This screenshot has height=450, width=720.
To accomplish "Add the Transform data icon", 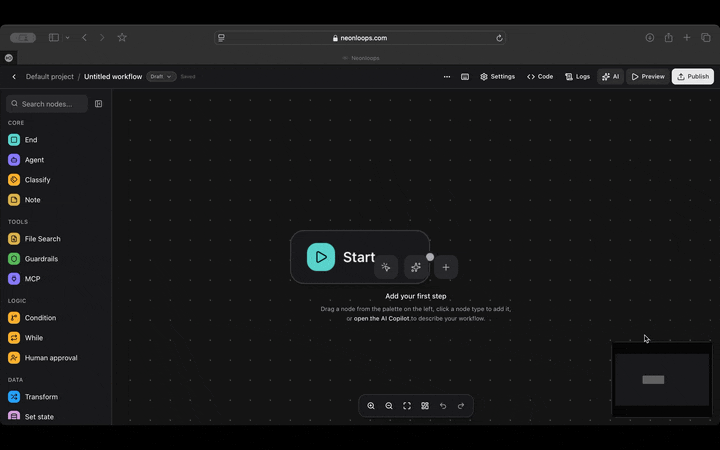I will pyautogui.click(x=14, y=397).
